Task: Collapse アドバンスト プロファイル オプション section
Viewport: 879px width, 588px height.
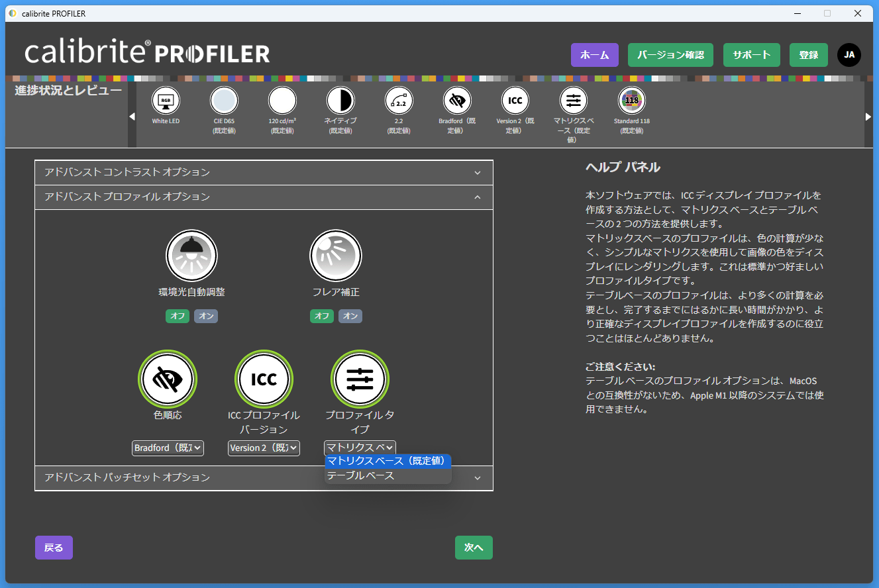Action: pyautogui.click(x=264, y=197)
